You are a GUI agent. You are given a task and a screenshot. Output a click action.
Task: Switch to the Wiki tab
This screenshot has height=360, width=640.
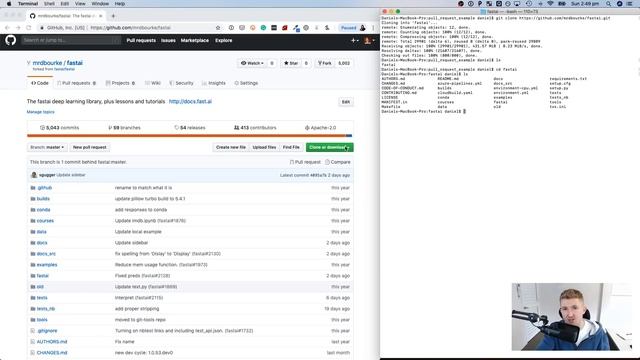tap(153, 83)
